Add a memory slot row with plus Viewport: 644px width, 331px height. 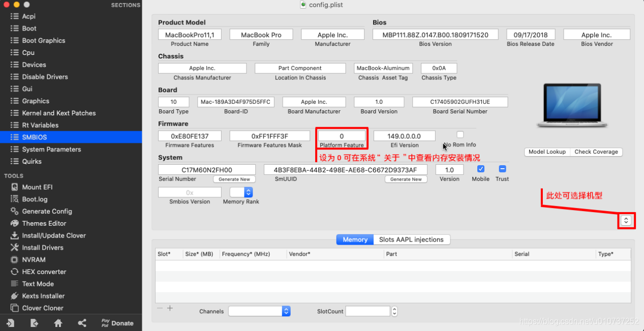point(170,308)
